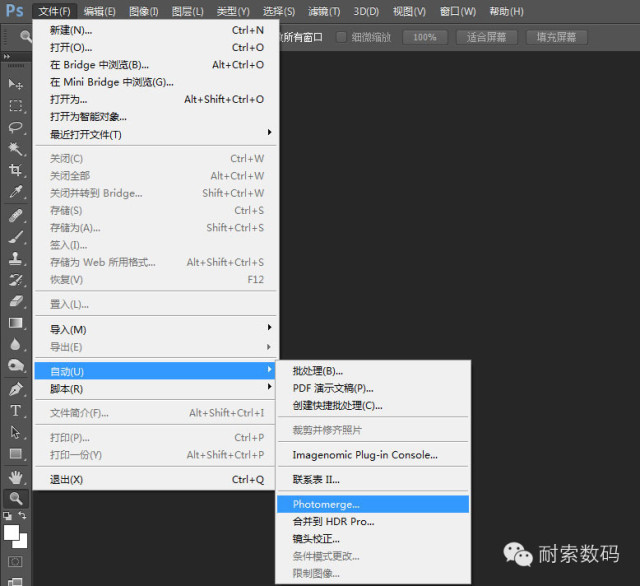
Task: Click the switch foreground/background colors arrow
Action: [23, 515]
